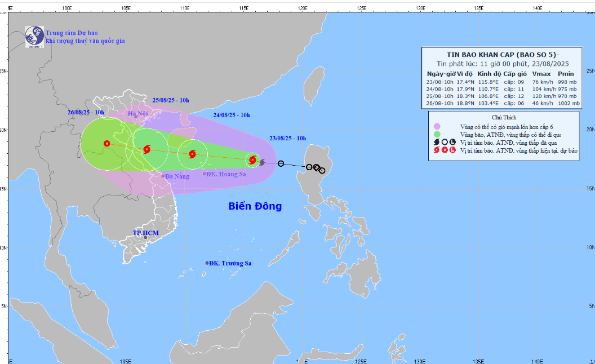Click the Chú Thích legend header

[504, 117]
